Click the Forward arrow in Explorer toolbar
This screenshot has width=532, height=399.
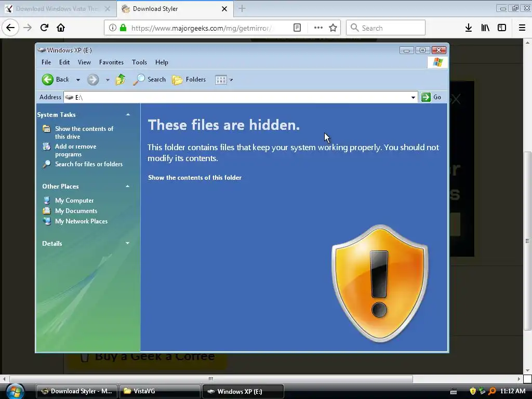(x=92, y=79)
